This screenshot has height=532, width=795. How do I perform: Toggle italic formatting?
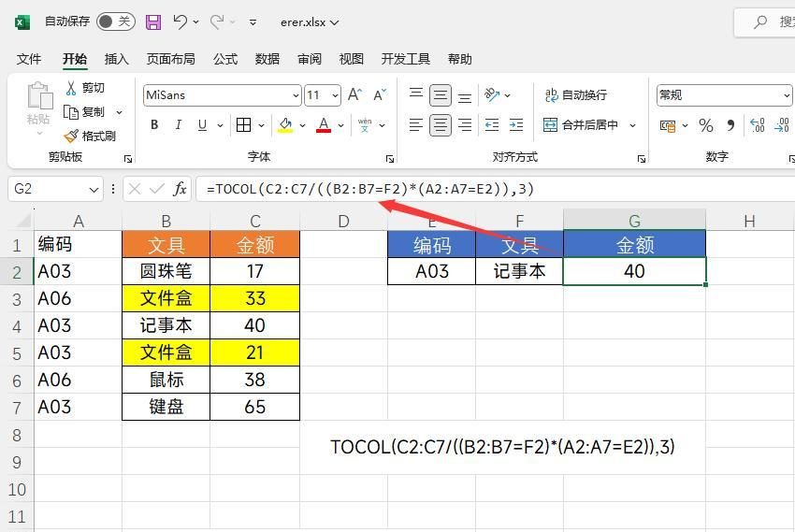[178, 125]
